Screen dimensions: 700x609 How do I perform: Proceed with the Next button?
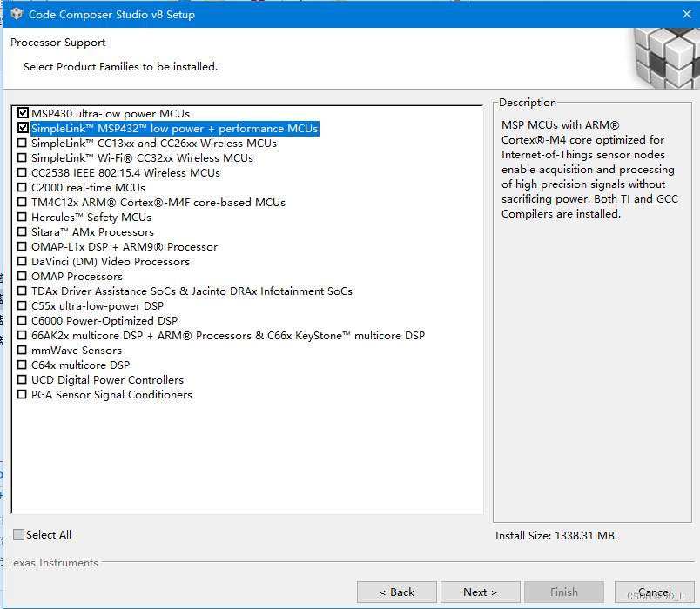pos(481,592)
